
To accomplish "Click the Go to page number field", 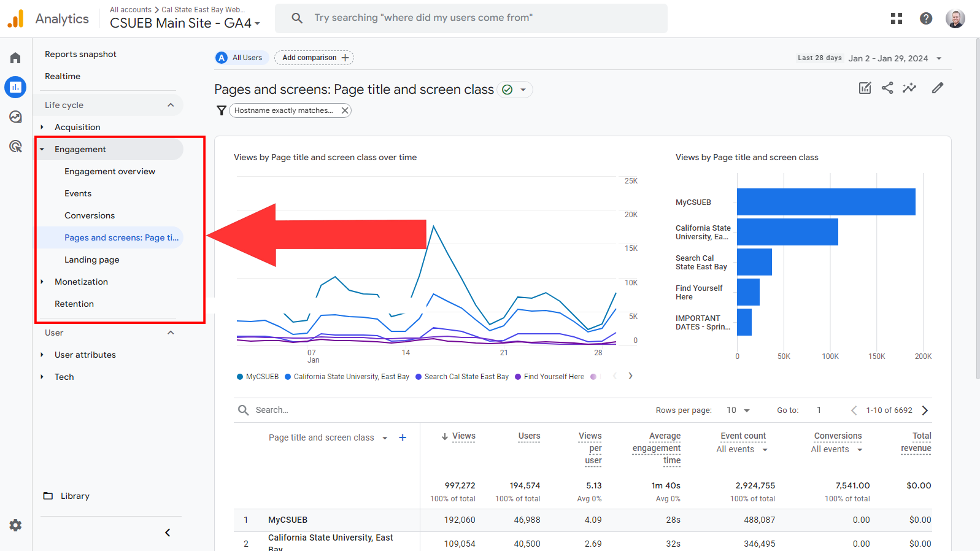I will (819, 410).
